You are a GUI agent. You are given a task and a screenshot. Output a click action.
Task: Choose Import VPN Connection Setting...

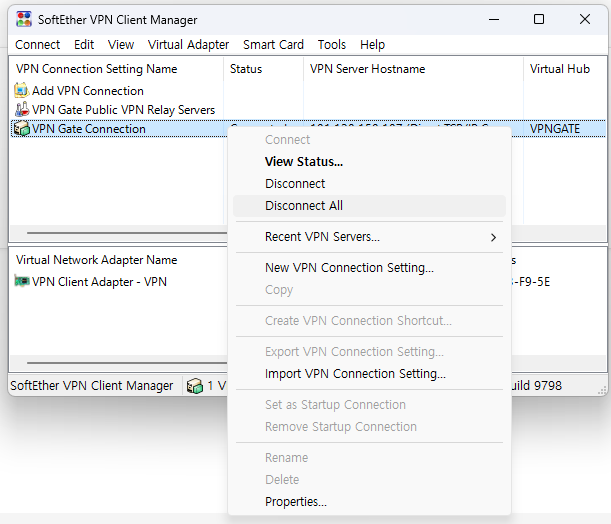coord(369,374)
